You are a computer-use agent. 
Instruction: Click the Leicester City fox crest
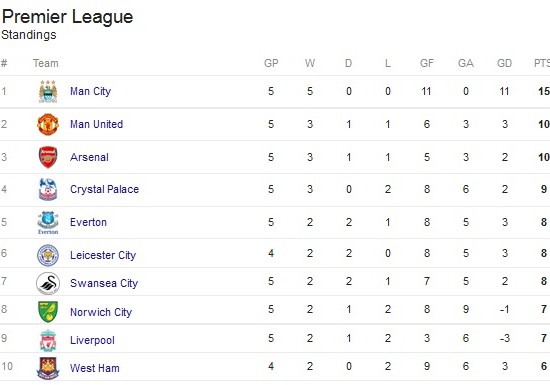pos(48,255)
